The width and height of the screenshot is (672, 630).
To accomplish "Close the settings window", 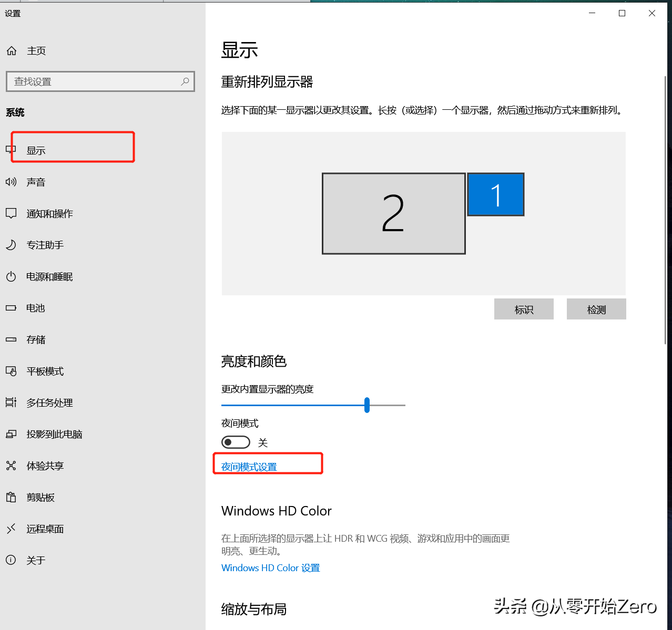I will [652, 13].
